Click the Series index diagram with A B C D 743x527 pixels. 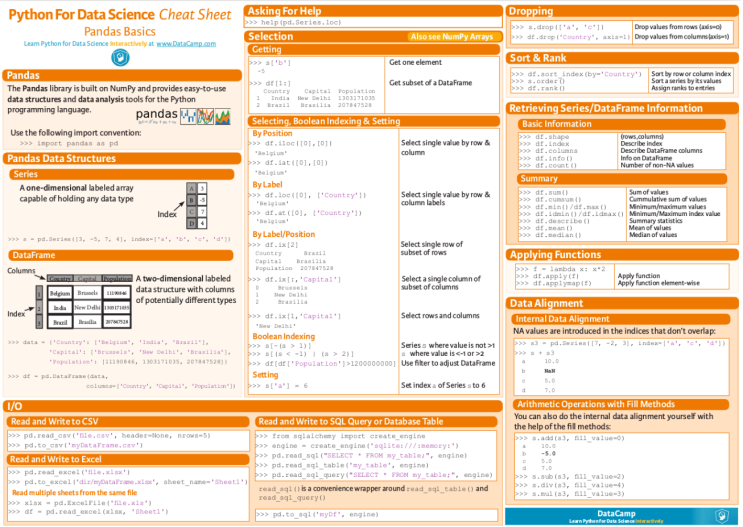click(196, 206)
